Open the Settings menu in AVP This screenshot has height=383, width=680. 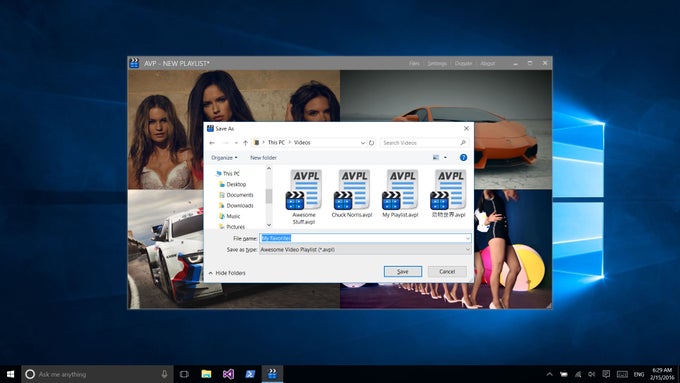437,63
